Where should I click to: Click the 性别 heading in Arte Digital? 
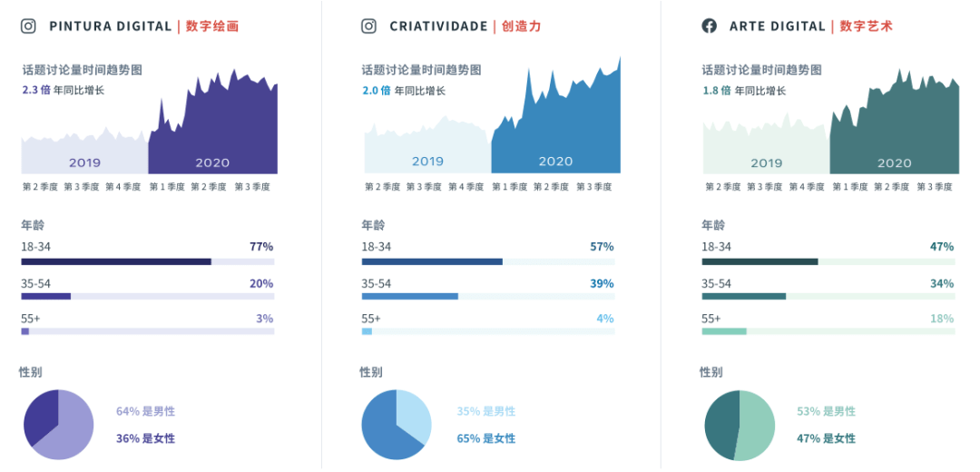(711, 372)
